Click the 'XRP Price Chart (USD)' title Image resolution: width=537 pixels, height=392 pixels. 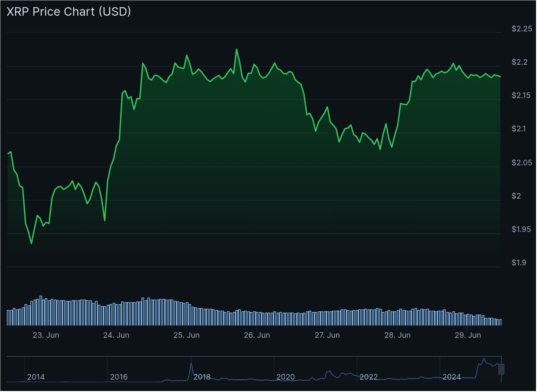click(x=69, y=12)
